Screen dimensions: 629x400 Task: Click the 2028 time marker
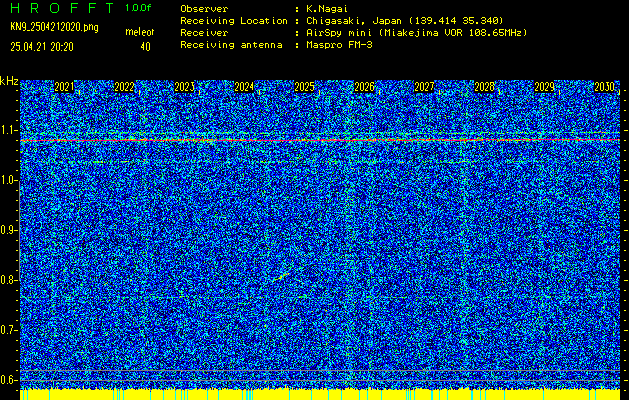[x=485, y=87]
